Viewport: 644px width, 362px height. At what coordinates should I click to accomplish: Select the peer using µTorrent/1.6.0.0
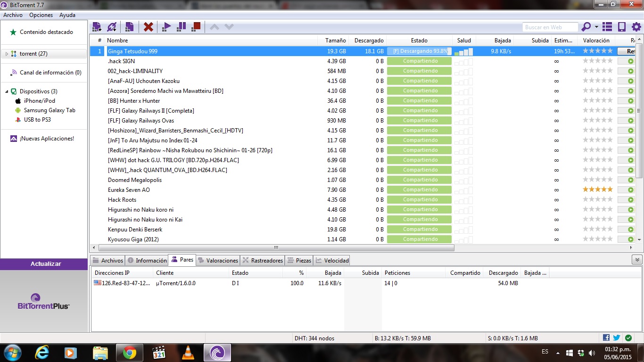[x=175, y=283]
